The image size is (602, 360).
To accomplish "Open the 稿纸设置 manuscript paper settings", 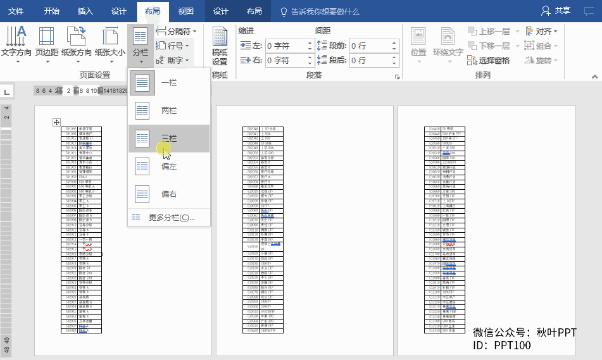I will coord(220,46).
